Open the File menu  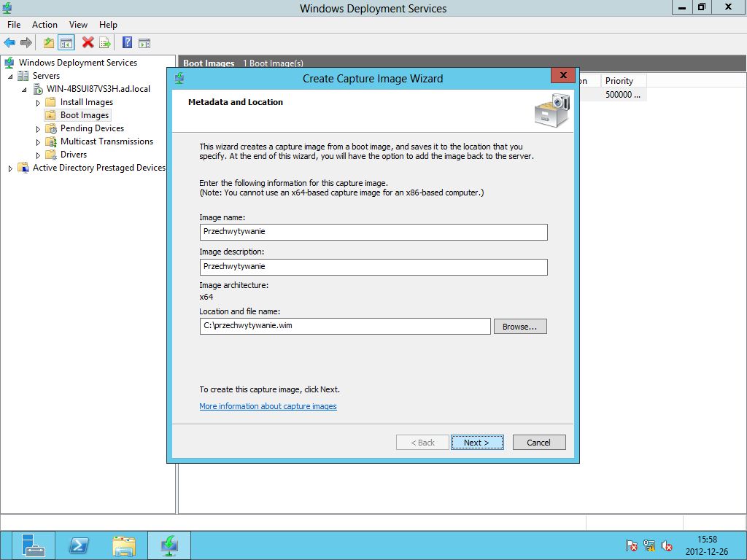coord(14,25)
